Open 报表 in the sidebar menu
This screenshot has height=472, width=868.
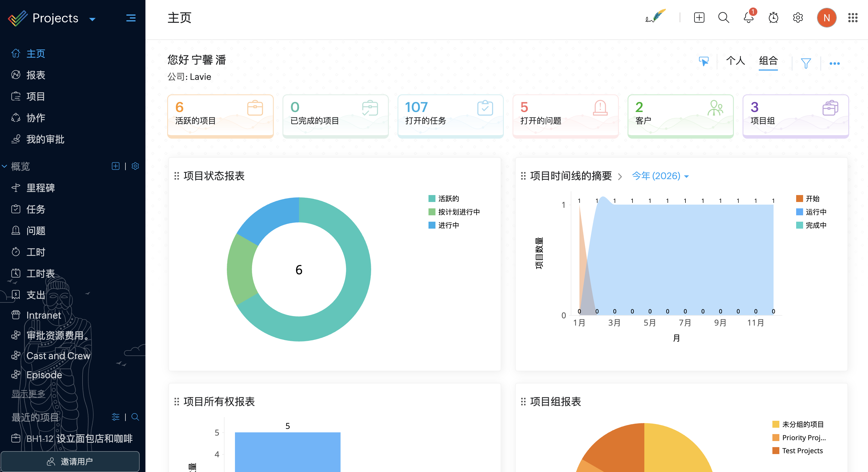[36, 75]
